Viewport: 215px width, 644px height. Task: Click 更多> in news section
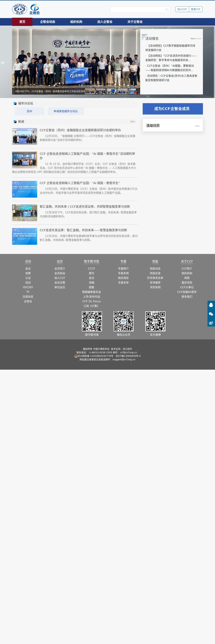coord(133,122)
